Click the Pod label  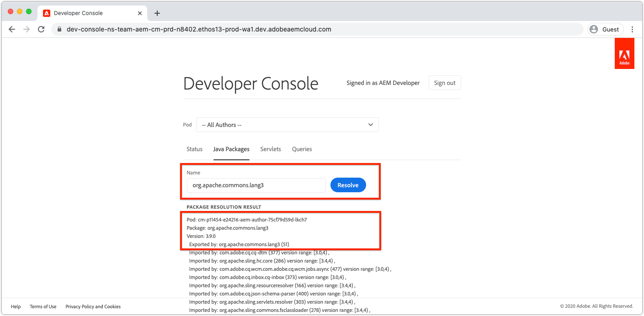point(187,125)
